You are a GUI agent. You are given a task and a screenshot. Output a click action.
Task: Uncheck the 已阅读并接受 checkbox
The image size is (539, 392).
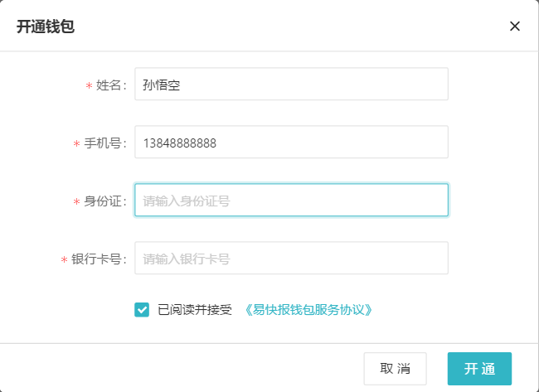pyautogui.click(x=142, y=310)
